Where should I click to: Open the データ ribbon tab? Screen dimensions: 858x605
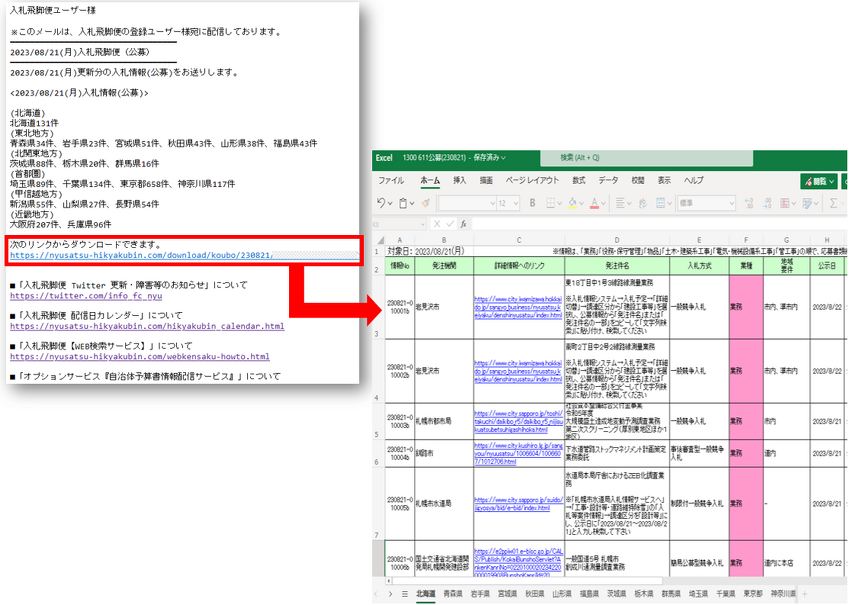(608, 181)
